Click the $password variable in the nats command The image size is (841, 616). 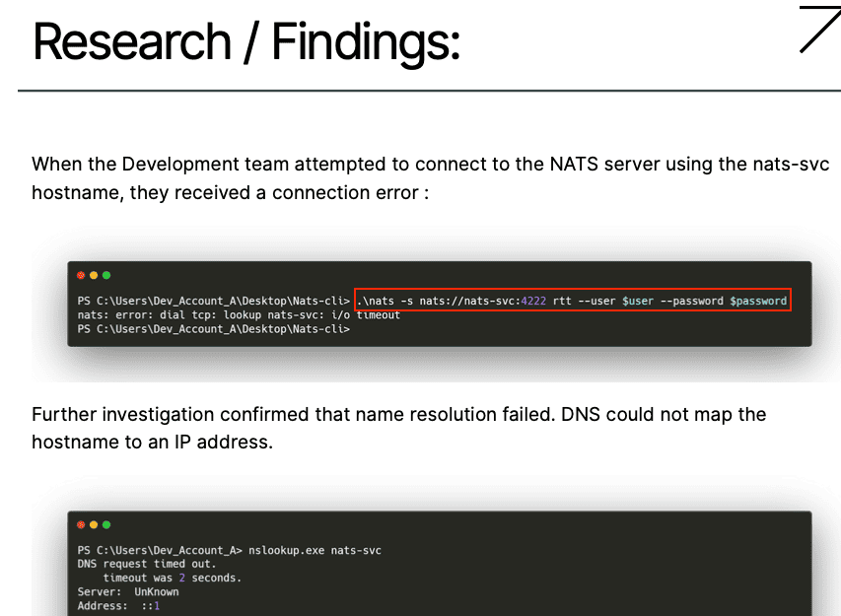pos(758,301)
